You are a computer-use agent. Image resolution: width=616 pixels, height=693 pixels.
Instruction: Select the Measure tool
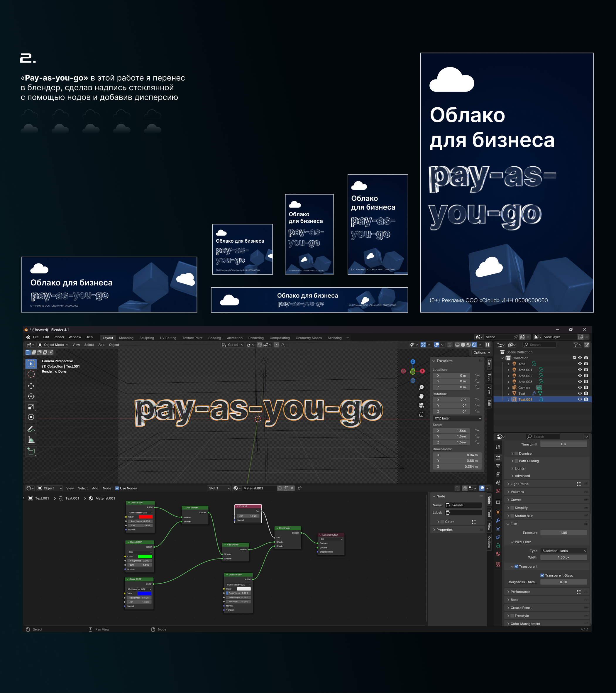pyautogui.click(x=31, y=440)
